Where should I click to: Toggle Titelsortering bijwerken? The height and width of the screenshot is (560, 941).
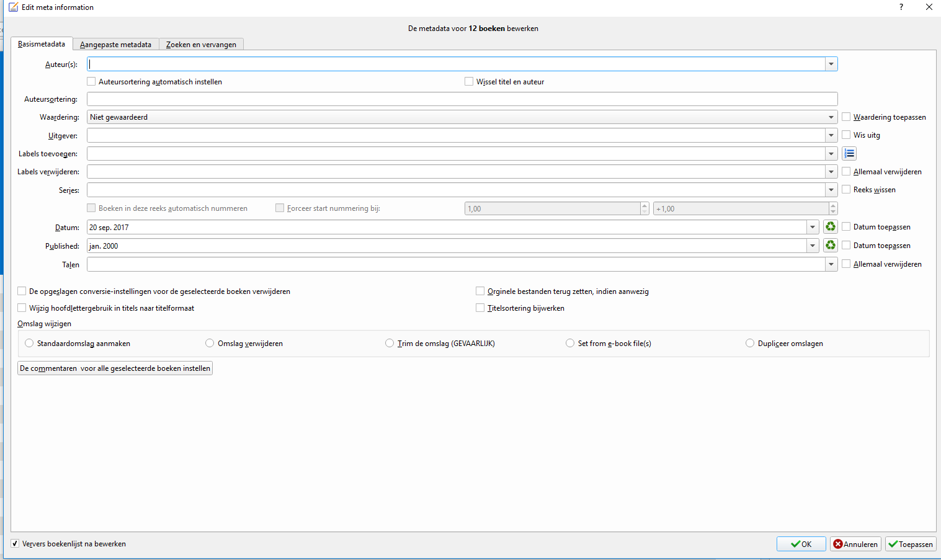(x=480, y=308)
